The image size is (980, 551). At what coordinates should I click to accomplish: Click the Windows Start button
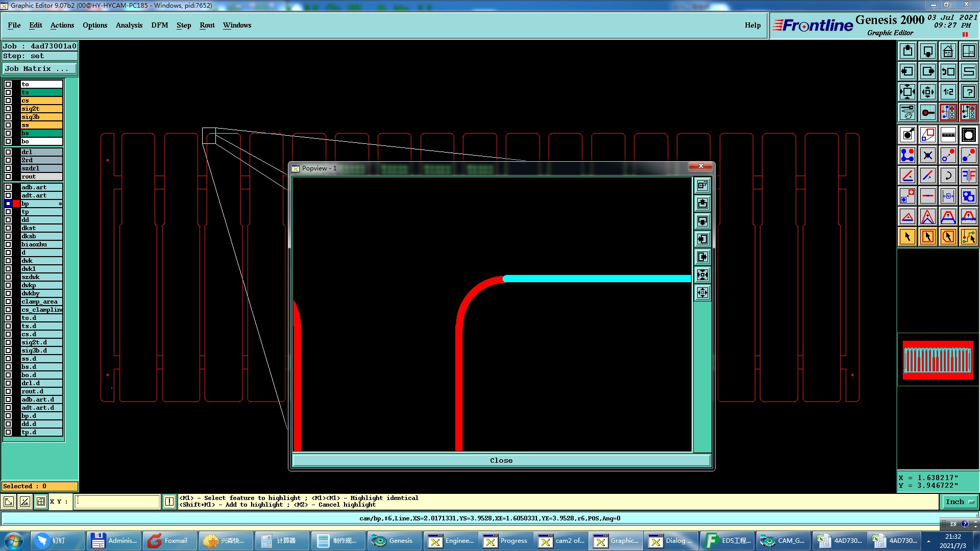[x=14, y=541]
